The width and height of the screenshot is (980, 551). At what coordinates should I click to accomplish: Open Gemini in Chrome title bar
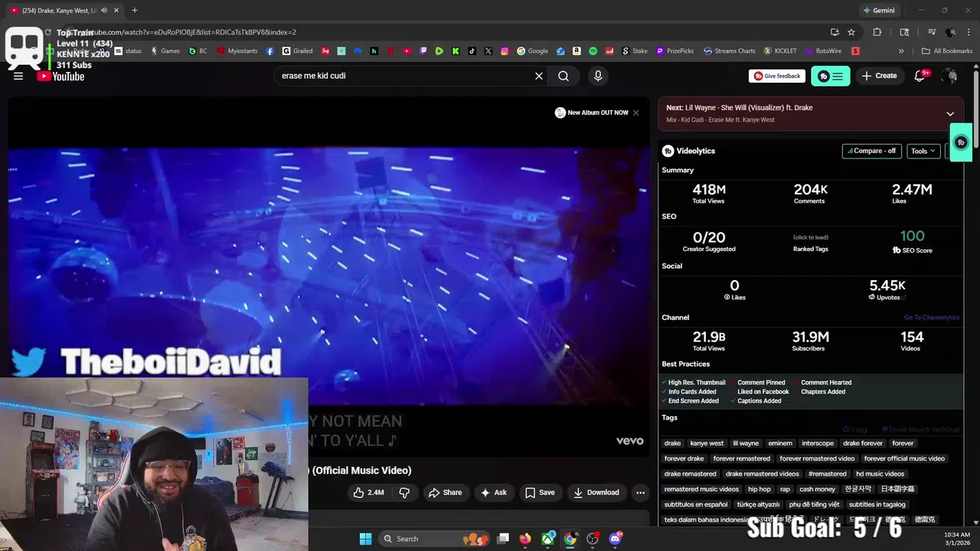click(878, 10)
